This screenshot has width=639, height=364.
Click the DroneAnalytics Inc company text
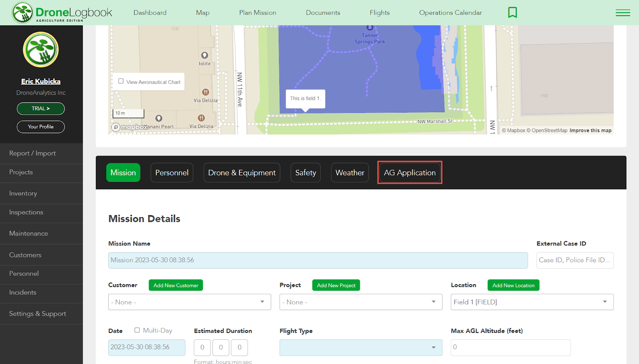tap(41, 93)
